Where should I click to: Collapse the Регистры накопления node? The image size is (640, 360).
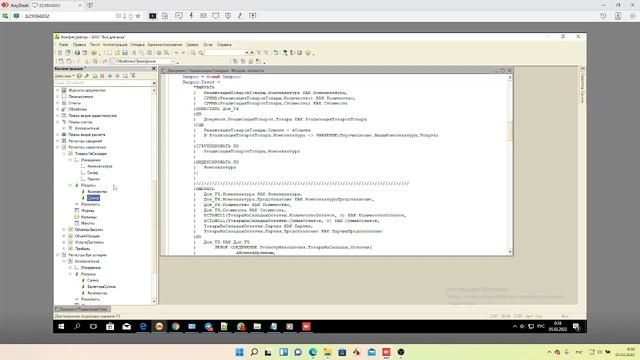(x=58, y=147)
